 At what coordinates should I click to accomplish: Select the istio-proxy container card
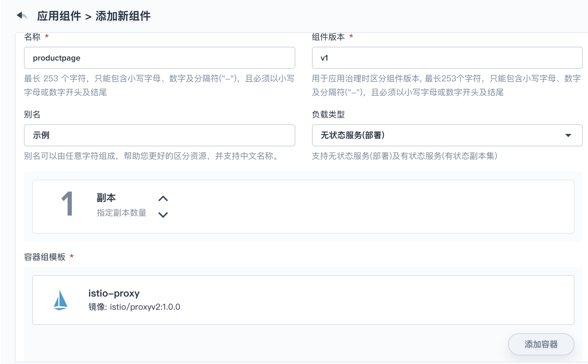click(303, 300)
